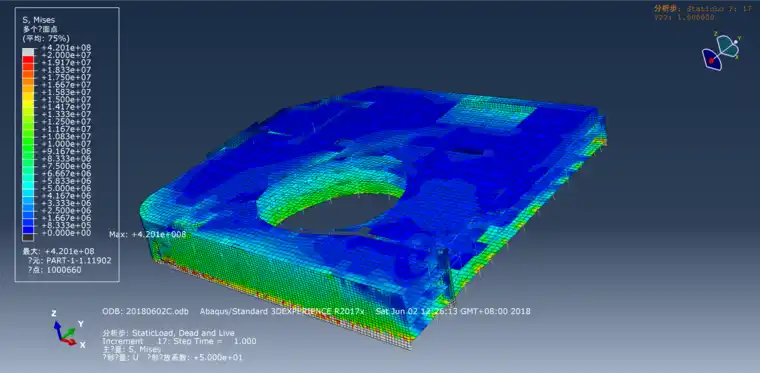Select legend value +0.000e+00
The height and width of the screenshot is (373, 760).
pyautogui.click(x=66, y=233)
